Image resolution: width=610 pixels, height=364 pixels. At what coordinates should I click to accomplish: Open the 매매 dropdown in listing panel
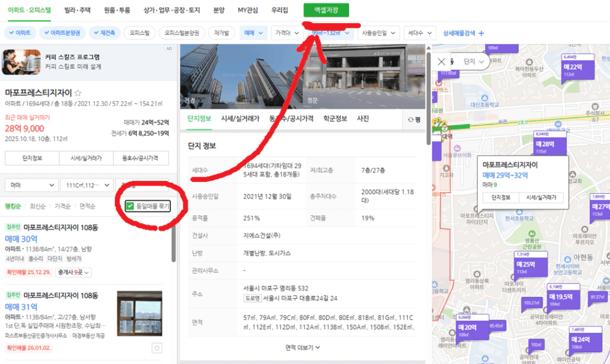tap(31, 185)
